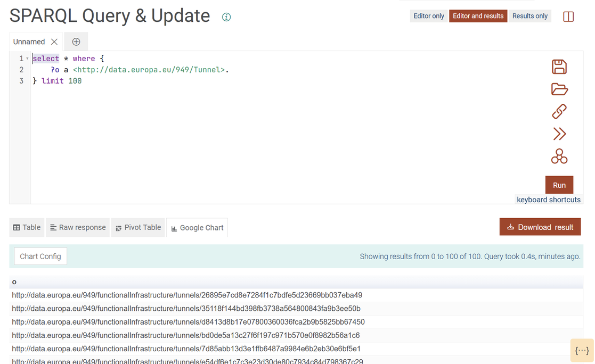Image resolution: width=595 pixels, height=364 pixels.
Task: Select the Results only view
Action: pyautogui.click(x=529, y=16)
